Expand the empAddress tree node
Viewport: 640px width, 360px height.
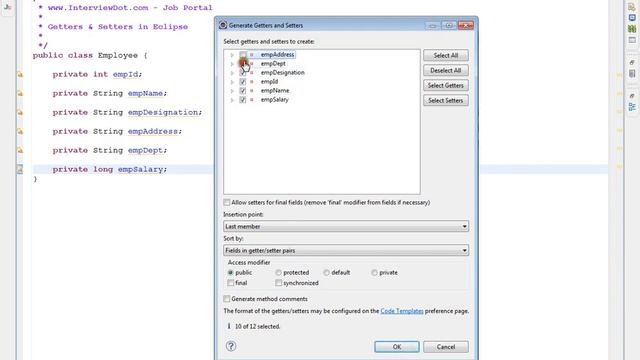[x=232, y=55]
